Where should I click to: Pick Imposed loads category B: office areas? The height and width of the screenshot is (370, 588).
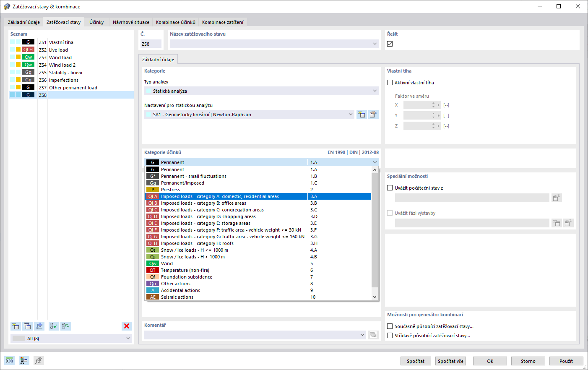258,203
